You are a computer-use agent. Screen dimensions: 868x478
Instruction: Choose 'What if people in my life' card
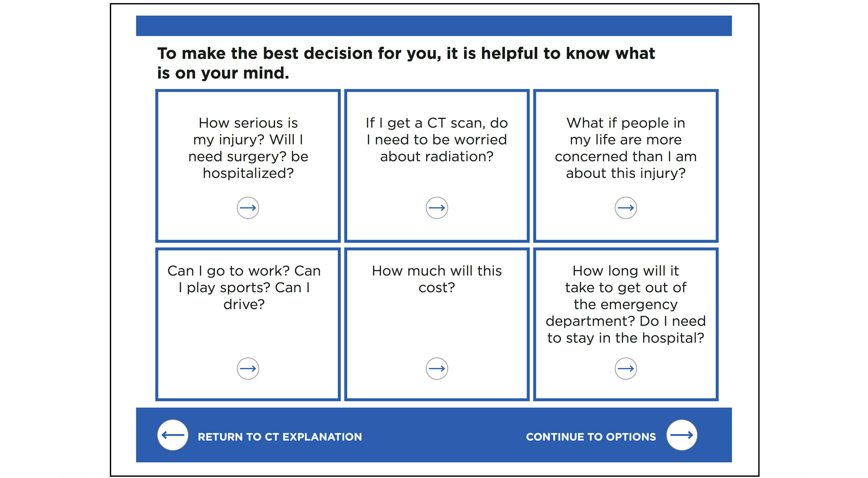tap(626, 148)
